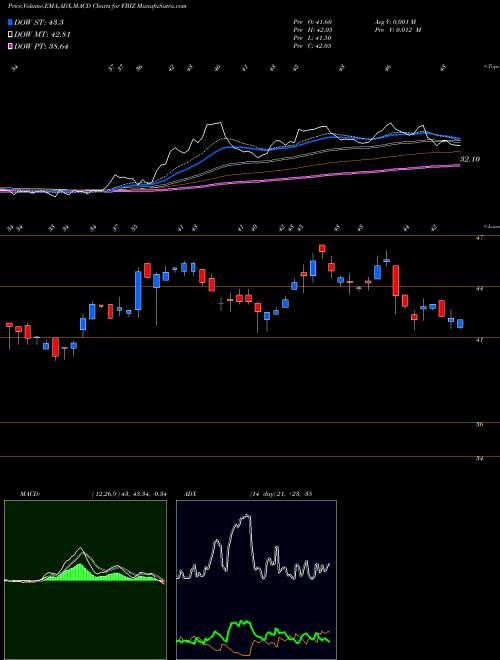Click the tallest blue candlestick near 44 line
Viewport: 500px width, 660px height.
click(138, 290)
